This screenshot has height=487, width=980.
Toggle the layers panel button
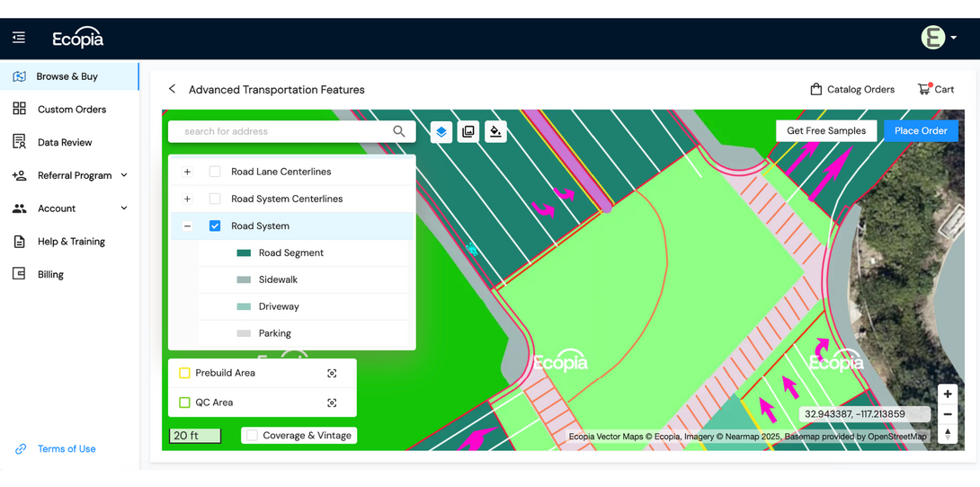tap(441, 132)
